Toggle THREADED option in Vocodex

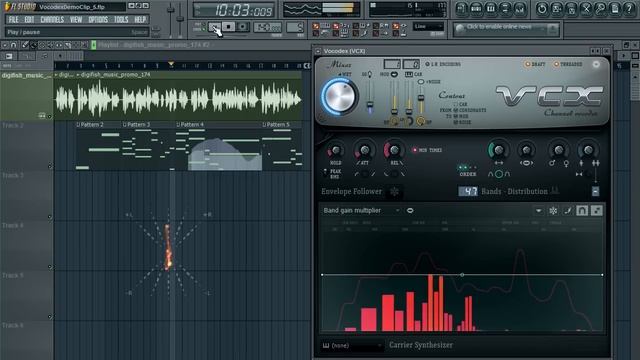click(568, 64)
